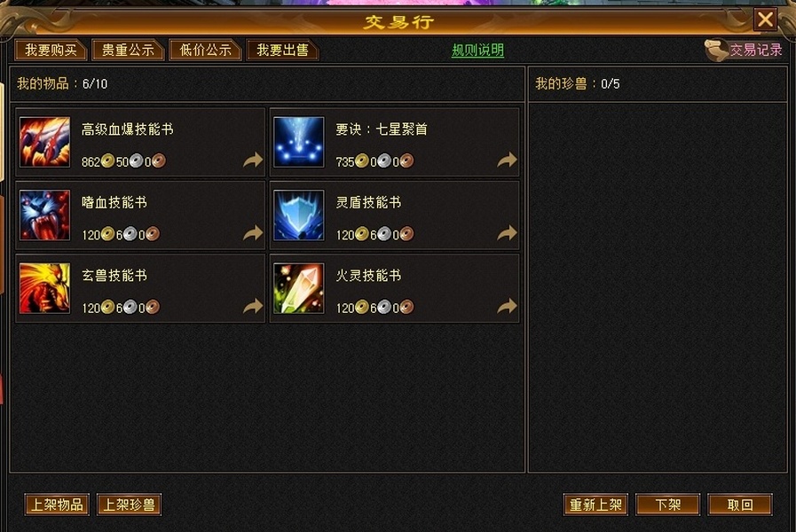This screenshot has width=796, height=532.
Task: Select the 火灵技能书 crystal icon
Action: click(x=298, y=288)
